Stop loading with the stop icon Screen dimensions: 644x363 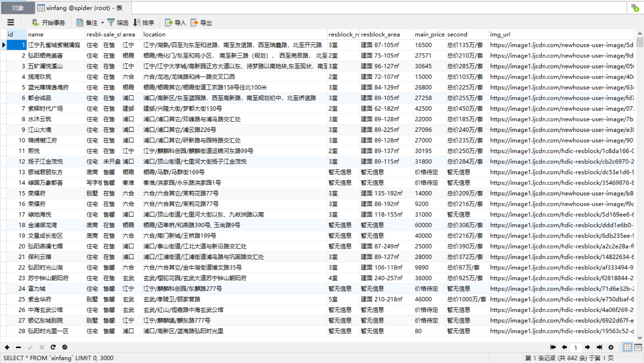coord(65,347)
